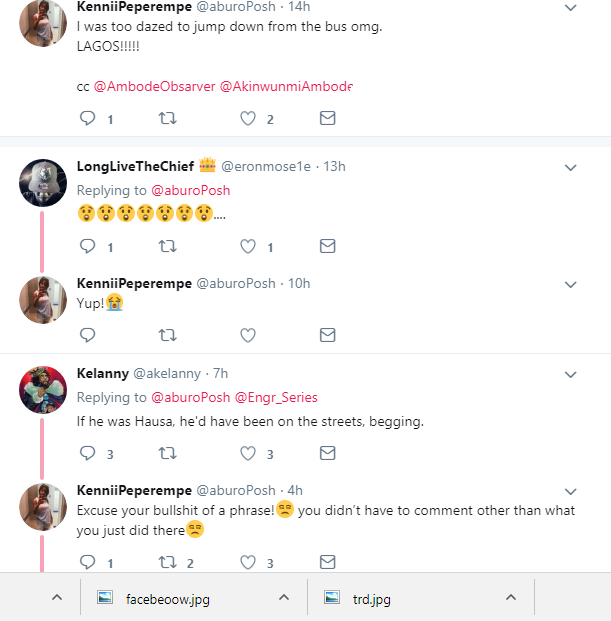The height and width of the screenshot is (621, 611).
Task: Reply to LongLiveTheChief's tweet
Action: click(x=87, y=246)
